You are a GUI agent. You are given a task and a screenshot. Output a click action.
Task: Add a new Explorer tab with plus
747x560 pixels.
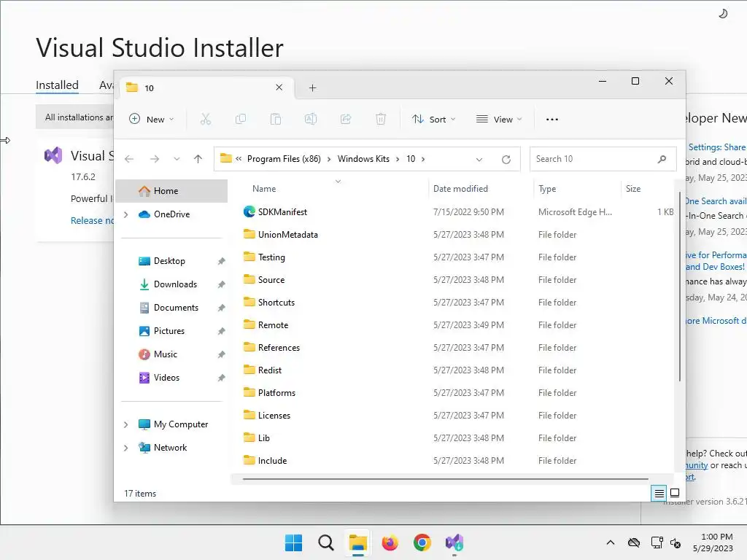click(312, 87)
